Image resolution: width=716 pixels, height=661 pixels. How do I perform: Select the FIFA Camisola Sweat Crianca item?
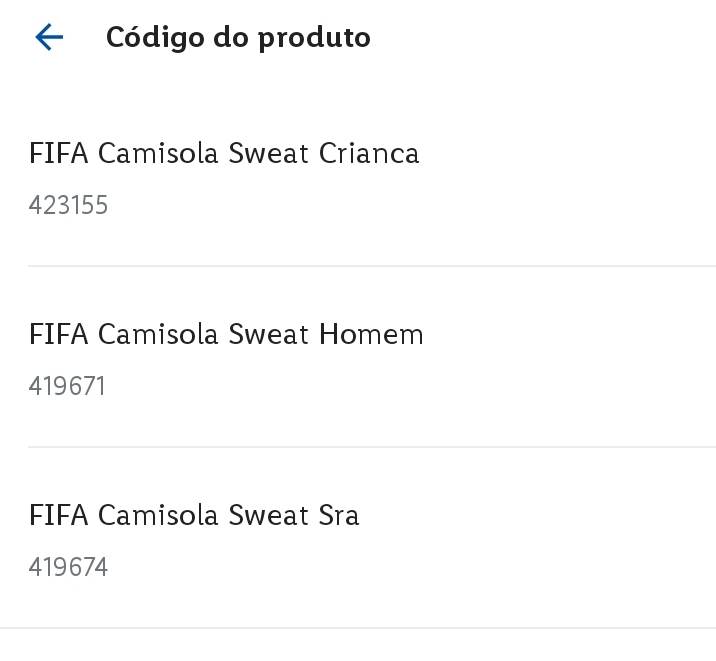tap(358, 176)
